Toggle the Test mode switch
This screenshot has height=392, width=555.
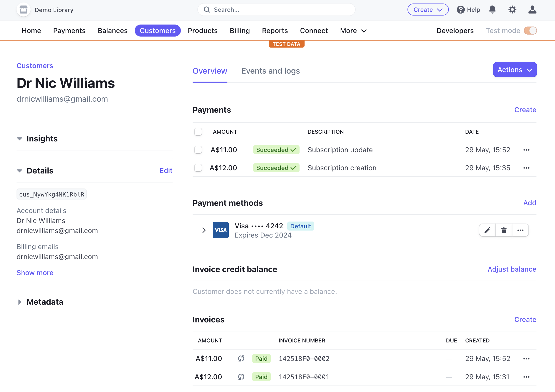point(530,31)
